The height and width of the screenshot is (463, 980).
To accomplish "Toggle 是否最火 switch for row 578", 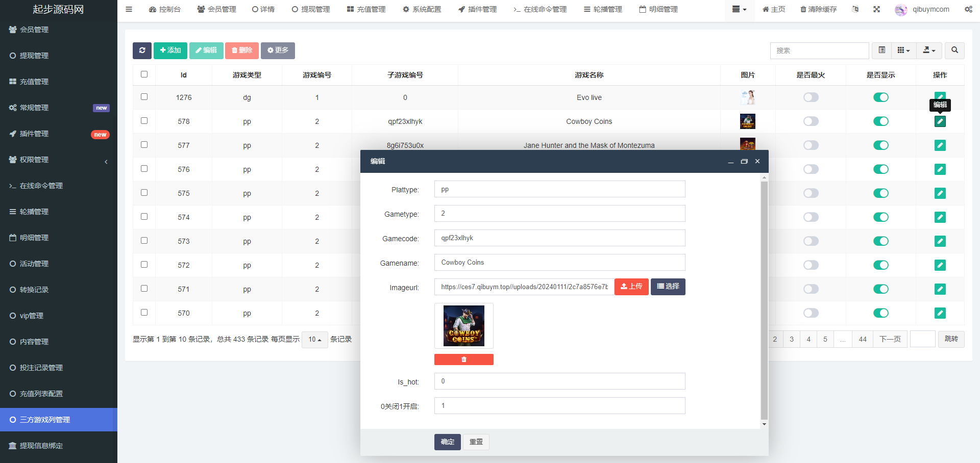I will [811, 121].
